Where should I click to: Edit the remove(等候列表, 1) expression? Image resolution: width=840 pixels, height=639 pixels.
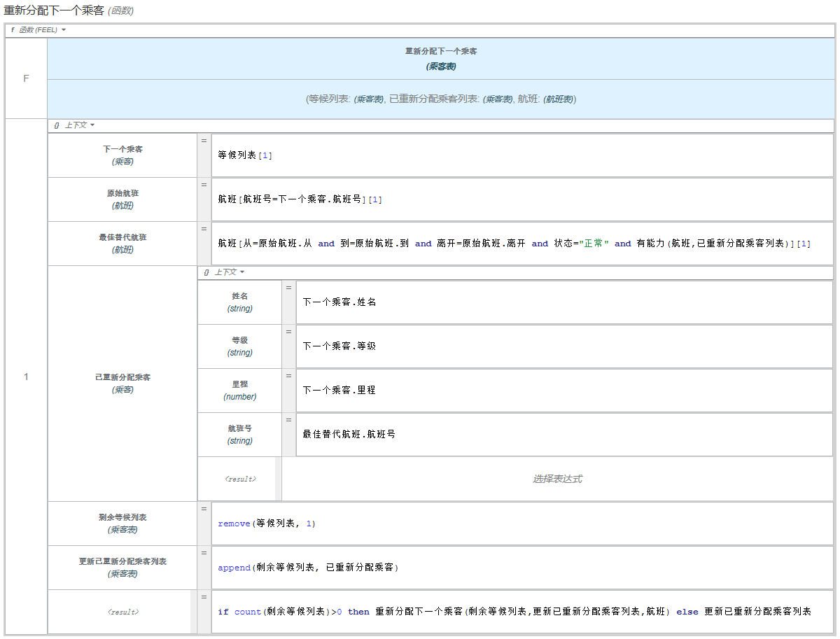point(521,524)
